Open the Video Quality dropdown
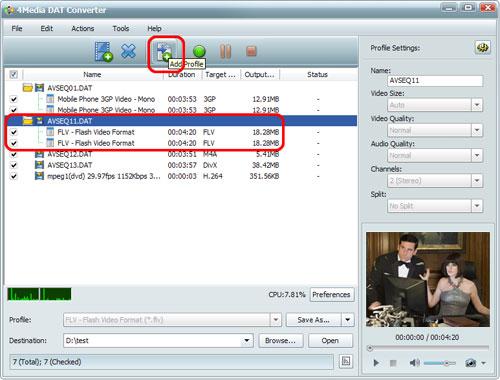This screenshot has width=500, height=380. click(477, 130)
